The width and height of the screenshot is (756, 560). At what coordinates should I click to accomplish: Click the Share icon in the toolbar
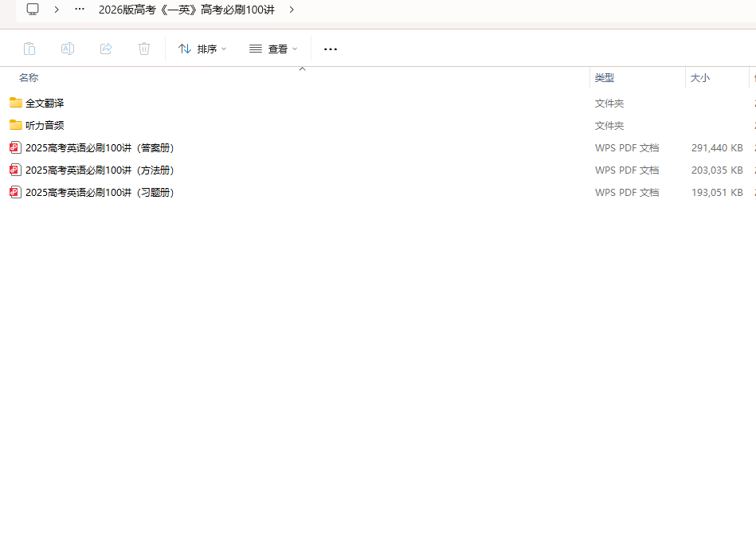[x=106, y=49]
